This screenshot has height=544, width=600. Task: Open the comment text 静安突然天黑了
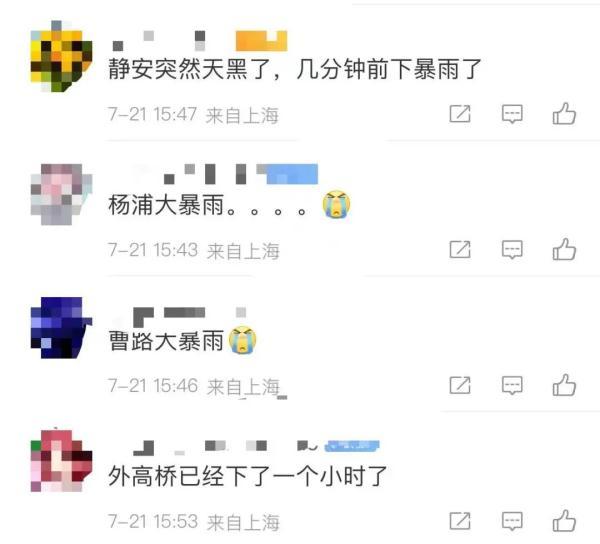click(191, 69)
